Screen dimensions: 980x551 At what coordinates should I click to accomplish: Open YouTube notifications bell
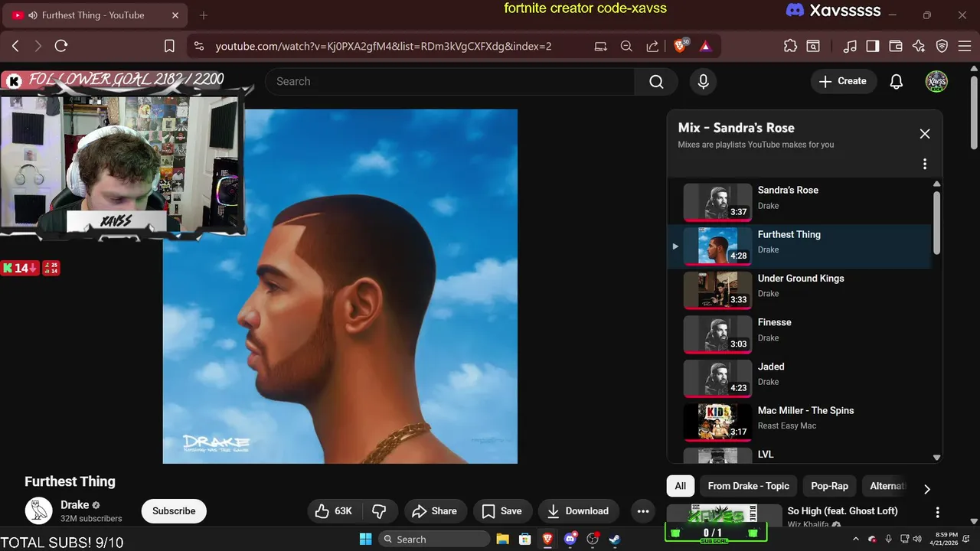coord(897,81)
